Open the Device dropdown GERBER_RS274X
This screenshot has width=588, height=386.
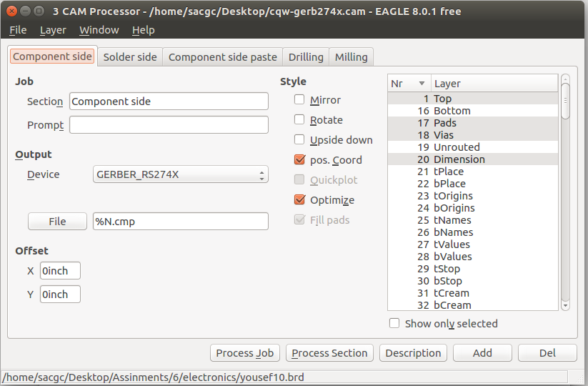click(x=181, y=174)
